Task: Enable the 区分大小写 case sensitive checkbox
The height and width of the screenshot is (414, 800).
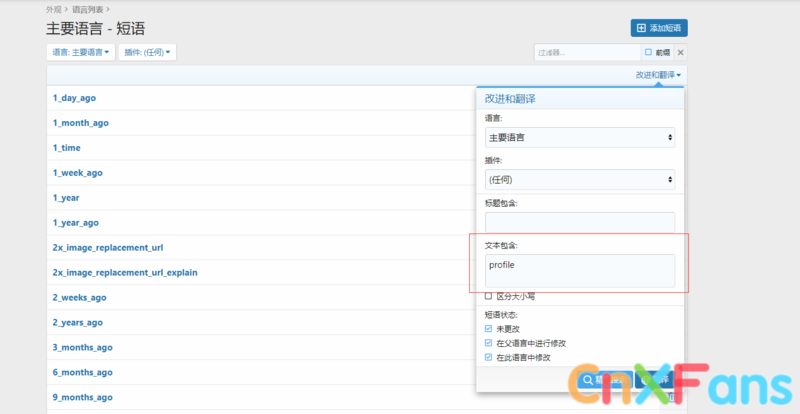Action: pyautogui.click(x=488, y=296)
